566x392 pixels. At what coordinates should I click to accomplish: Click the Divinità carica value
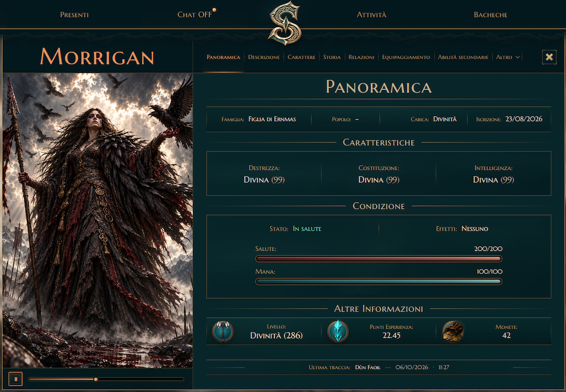tap(445, 119)
